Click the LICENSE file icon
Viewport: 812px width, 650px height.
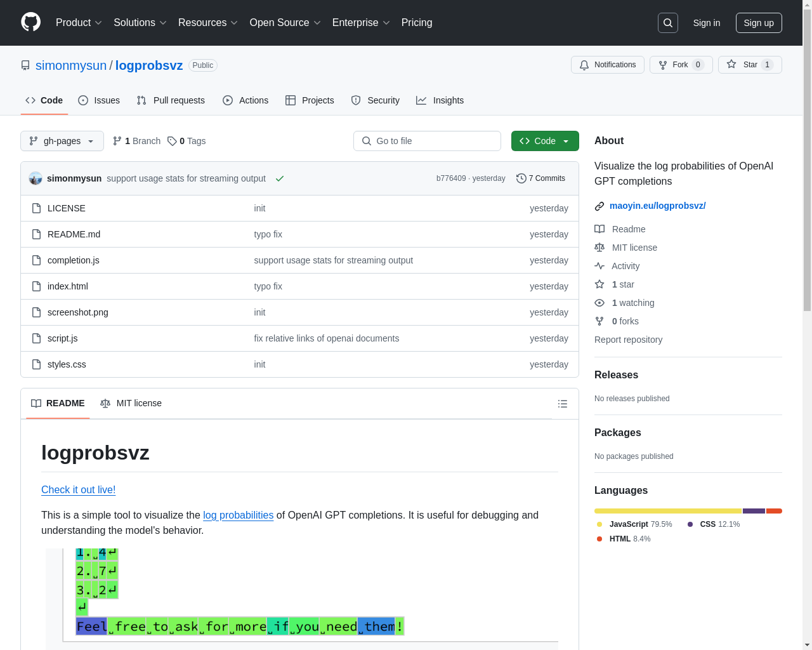[37, 208]
